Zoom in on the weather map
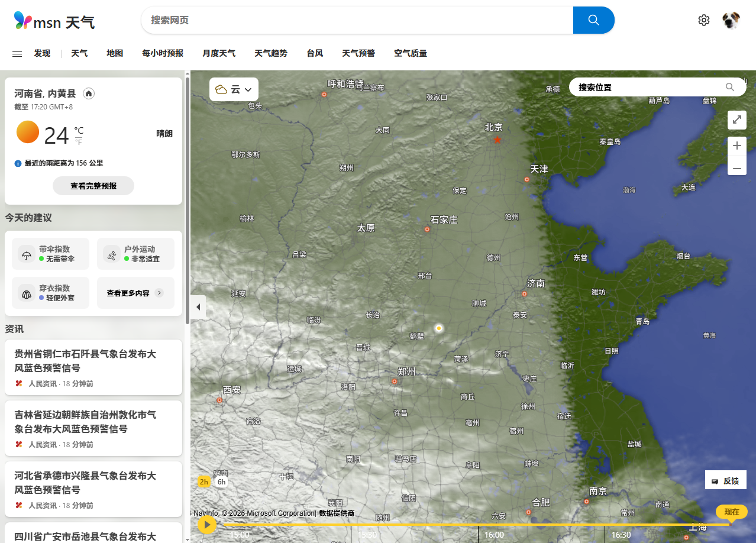The height and width of the screenshot is (543, 756). point(737,146)
